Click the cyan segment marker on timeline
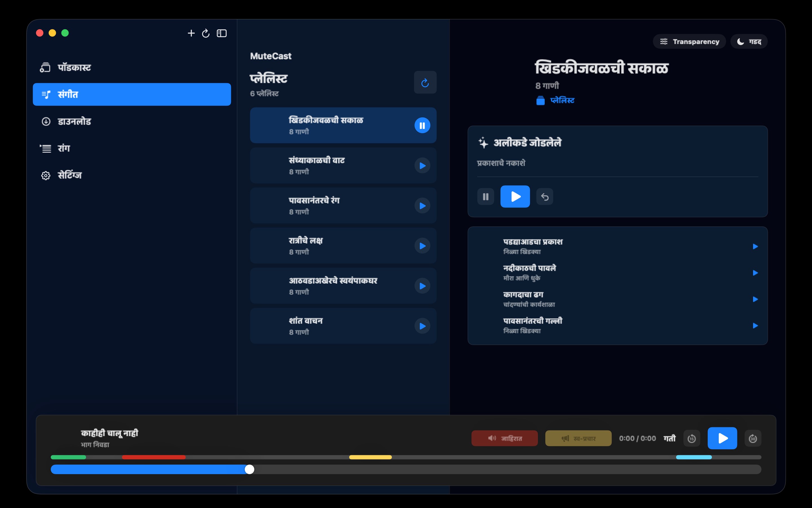Image resolution: width=812 pixels, height=508 pixels. [x=694, y=457]
